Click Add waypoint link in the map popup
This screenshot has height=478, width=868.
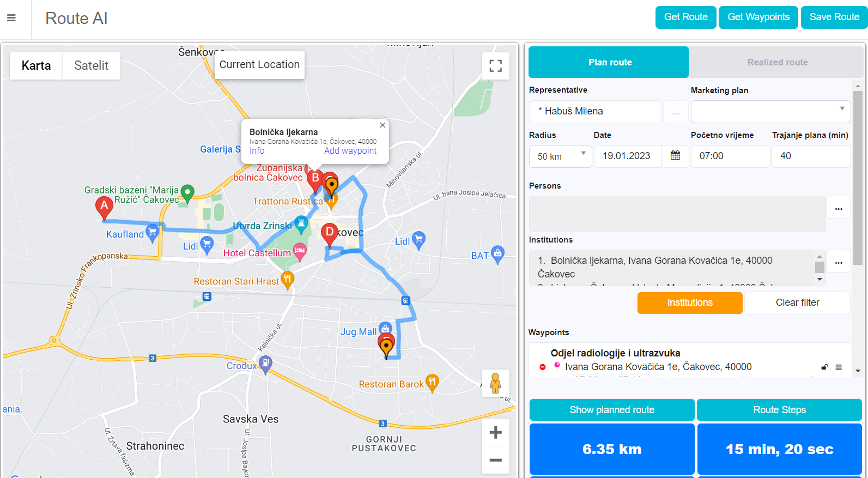point(350,151)
